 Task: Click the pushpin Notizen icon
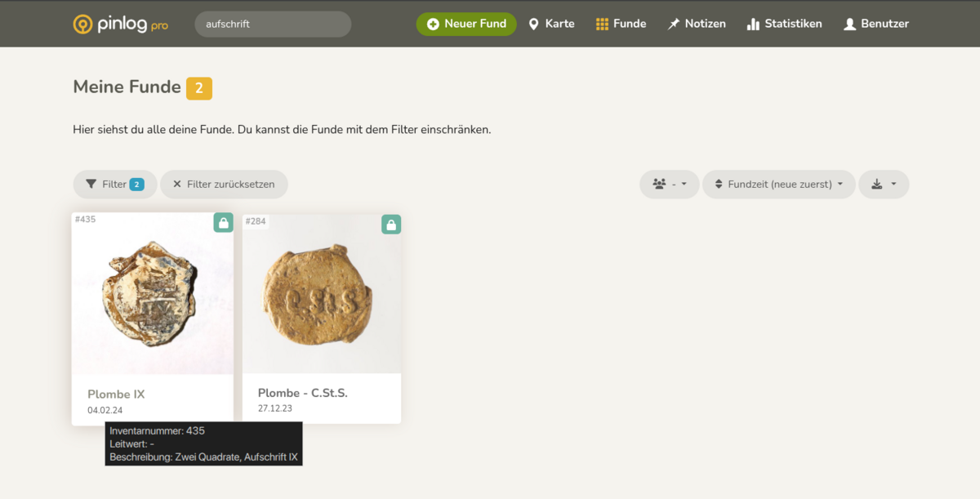point(674,24)
